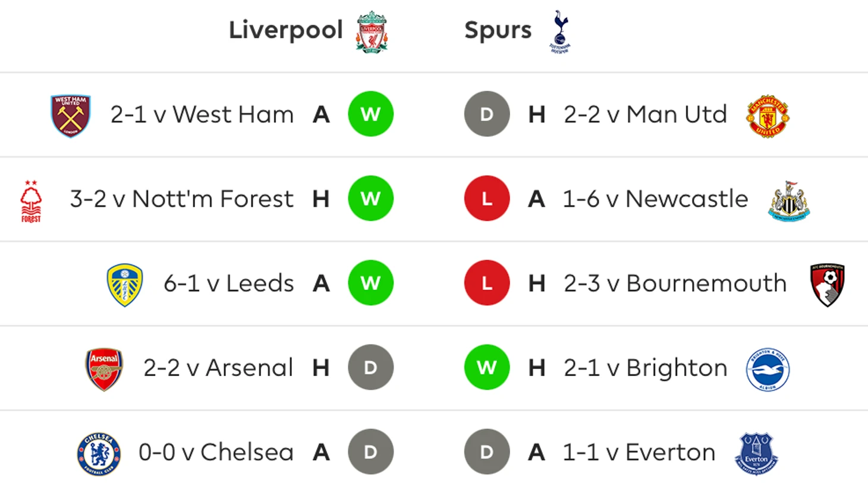The width and height of the screenshot is (868, 483).
Task: Open the West Ham United badge
Action: pos(71,116)
